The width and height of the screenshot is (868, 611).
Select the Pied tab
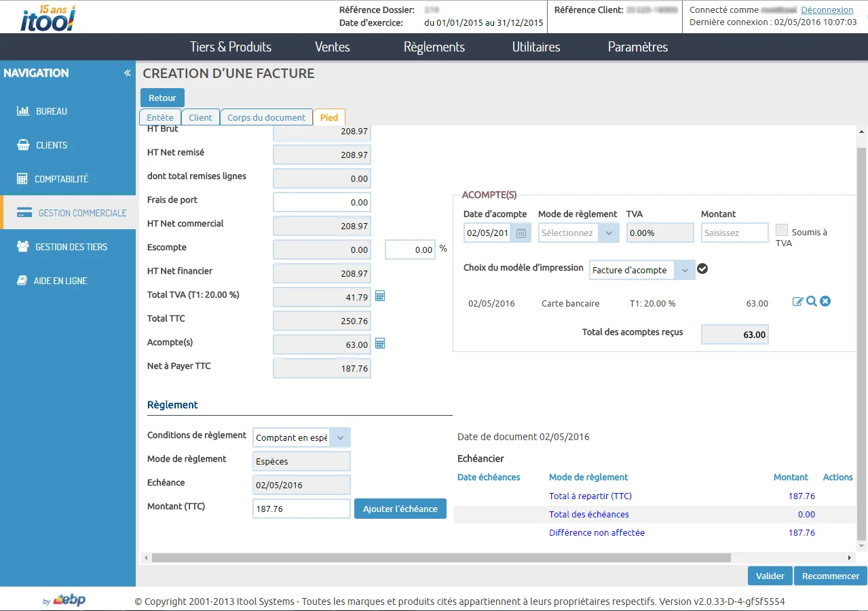tap(329, 117)
